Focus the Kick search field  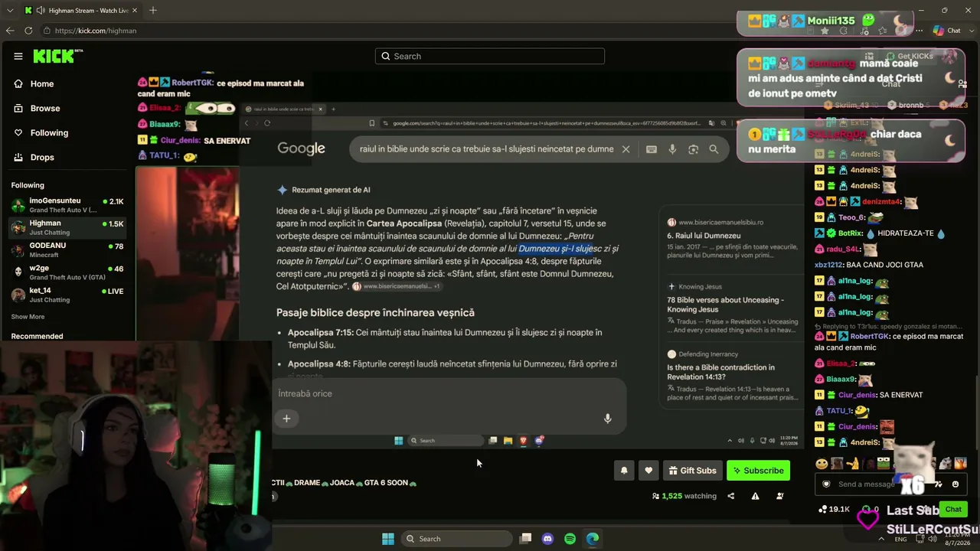click(490, 56)
